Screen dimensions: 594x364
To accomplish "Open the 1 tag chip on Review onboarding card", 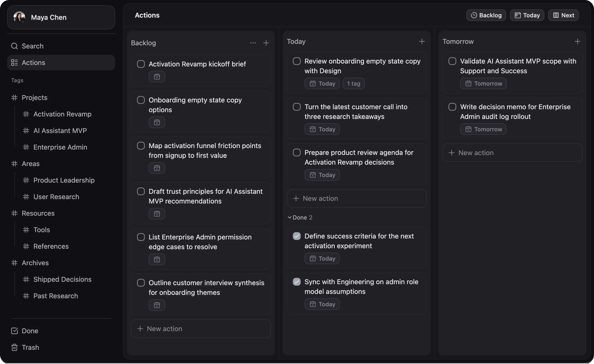I will click(354, 84).
